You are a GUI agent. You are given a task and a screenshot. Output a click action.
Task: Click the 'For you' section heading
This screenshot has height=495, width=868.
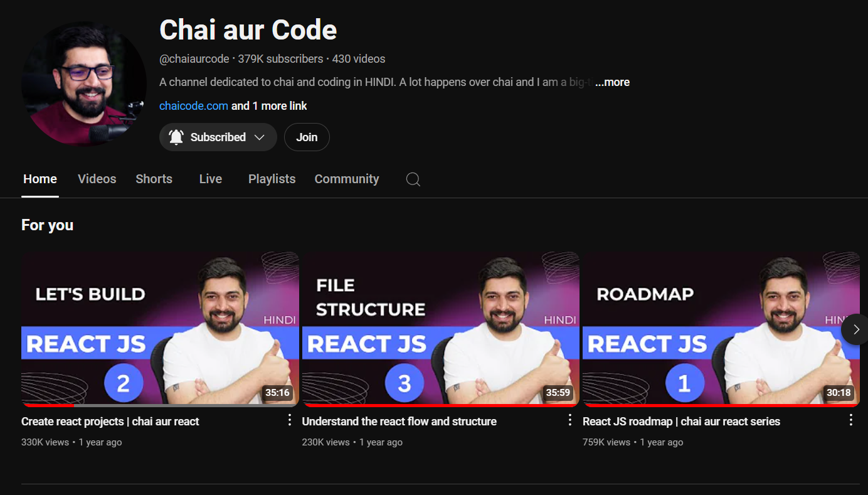48,225
